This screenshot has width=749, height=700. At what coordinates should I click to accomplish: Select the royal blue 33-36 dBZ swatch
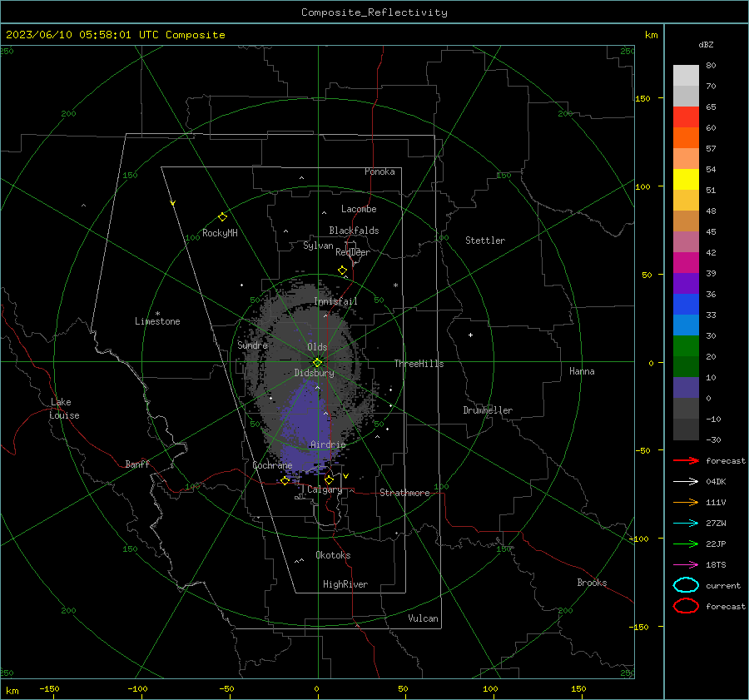coord(686,305)
